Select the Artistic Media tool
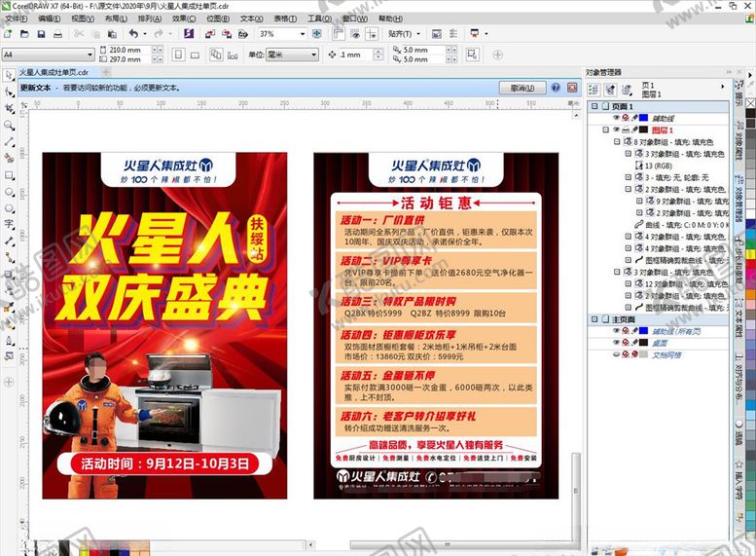The image size is (756, 556). coord(9,159)
